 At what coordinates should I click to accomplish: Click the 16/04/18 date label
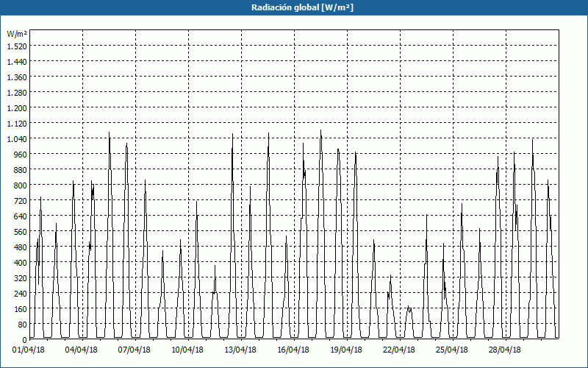pyautogui.click(x=293, y=350)
